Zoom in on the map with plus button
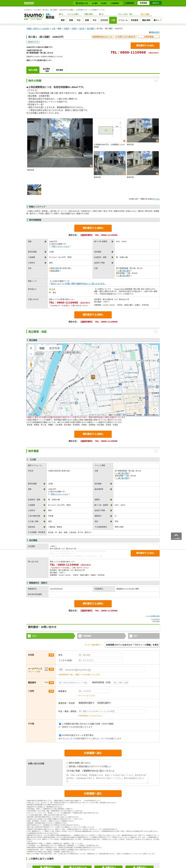 31,348
